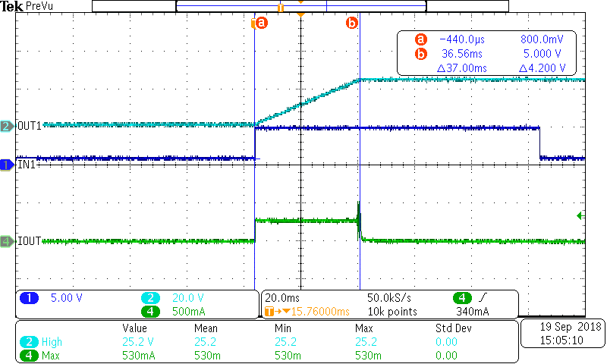Click the orange cursor 'a' marker
Image resolution: width=607 pixels, height=364 pixels.
[260, 23]
